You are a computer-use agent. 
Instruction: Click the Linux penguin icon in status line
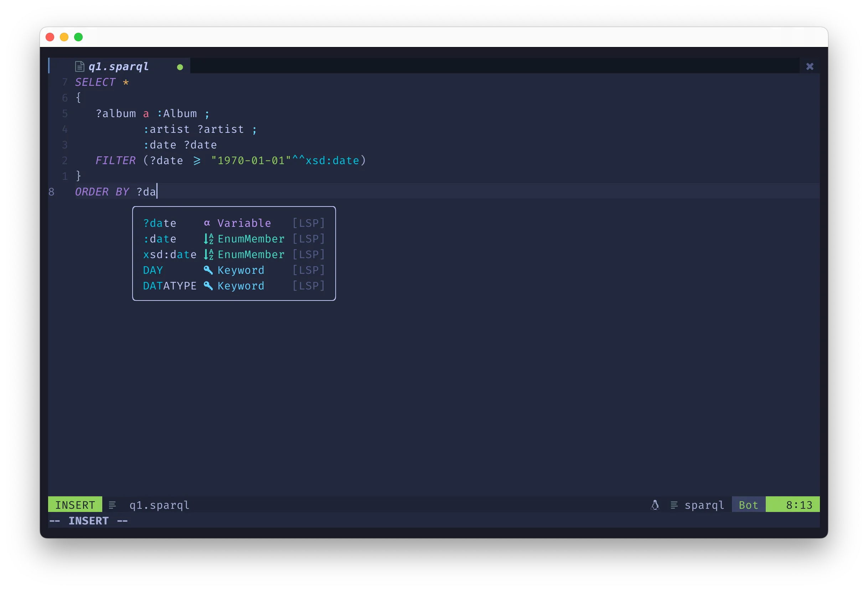pos(655,505)
